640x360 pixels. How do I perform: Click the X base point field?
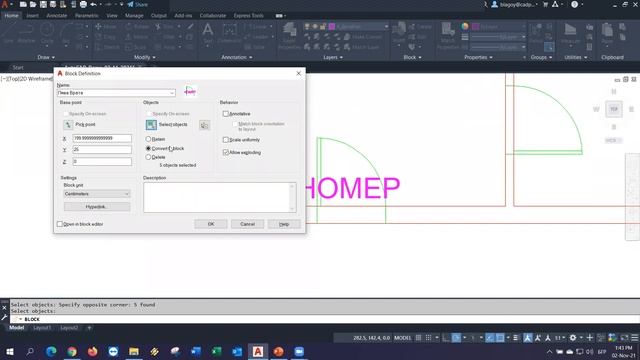[x=102, y=138]
